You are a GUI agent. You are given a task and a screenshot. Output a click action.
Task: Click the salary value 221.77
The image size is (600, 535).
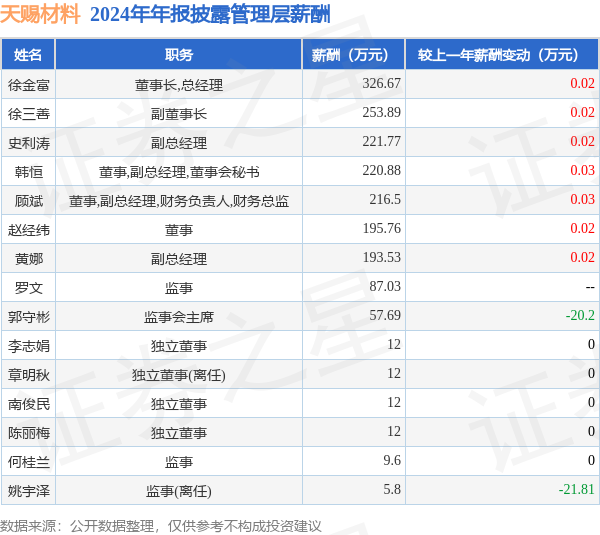click(382, 141)
